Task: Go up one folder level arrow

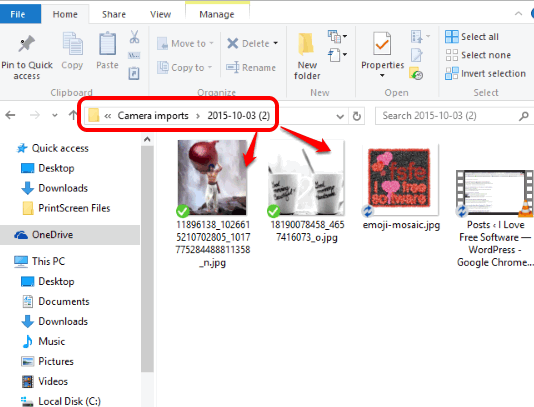Action: [x=73, y=115]
